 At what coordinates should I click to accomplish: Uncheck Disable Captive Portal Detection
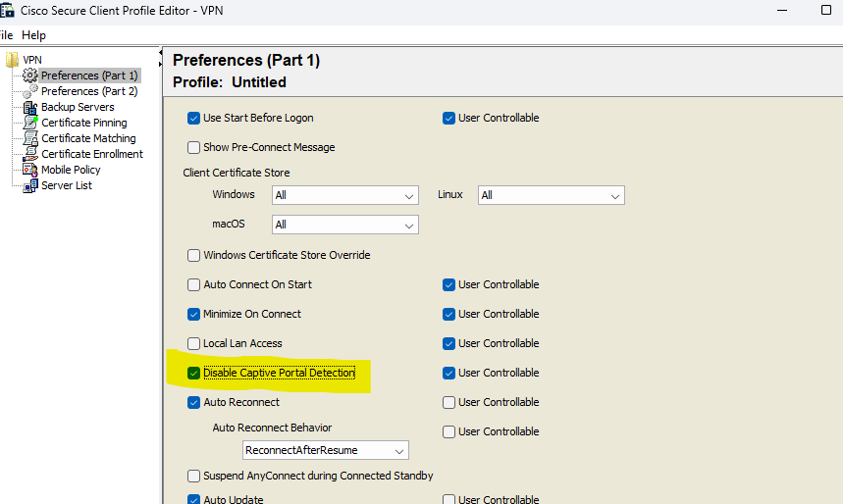click(193, 373)
